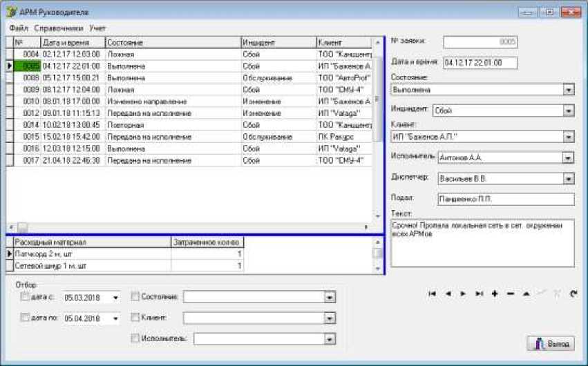The width and height of the screenshot is (588, 366).
Task: Open the Клиент dropdown with ИП Баженов
Action: point(569,137)
